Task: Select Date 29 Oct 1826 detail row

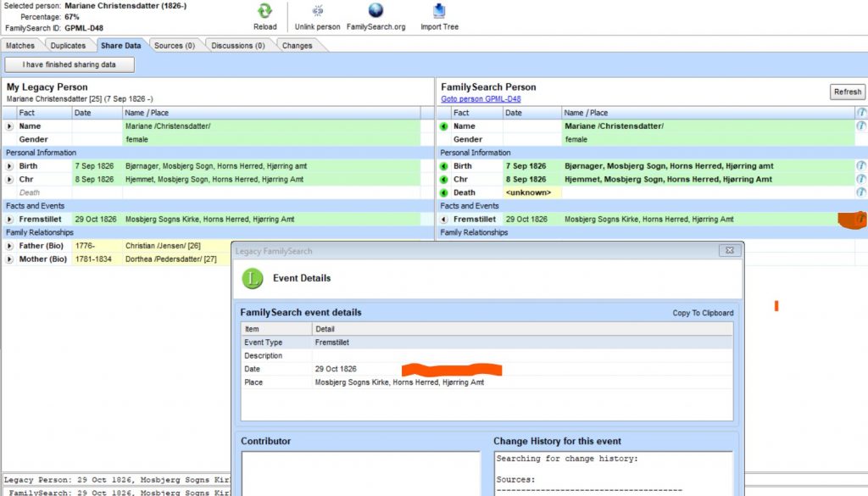Action: 487,369
